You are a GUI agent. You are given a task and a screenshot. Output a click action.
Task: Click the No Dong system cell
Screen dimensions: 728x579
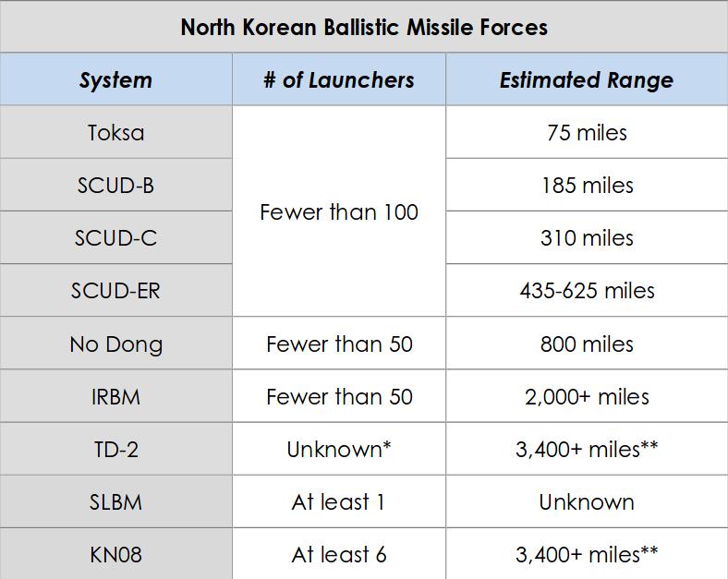click(115, 344)
